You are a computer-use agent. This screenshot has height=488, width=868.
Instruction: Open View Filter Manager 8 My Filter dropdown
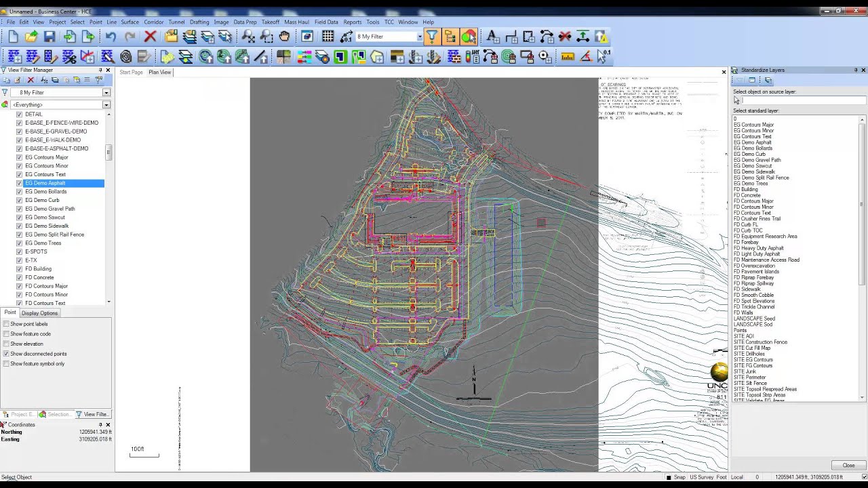106,92
